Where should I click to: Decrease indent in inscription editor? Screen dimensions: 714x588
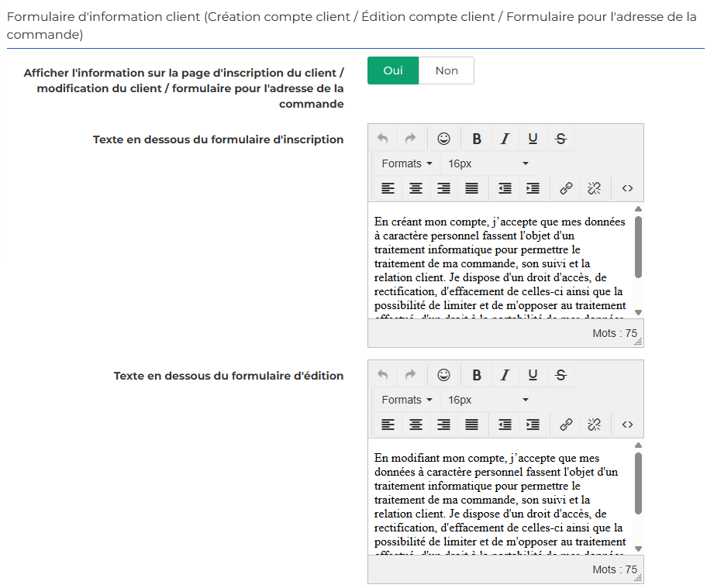pyautogui.click(x=505, y=188)
